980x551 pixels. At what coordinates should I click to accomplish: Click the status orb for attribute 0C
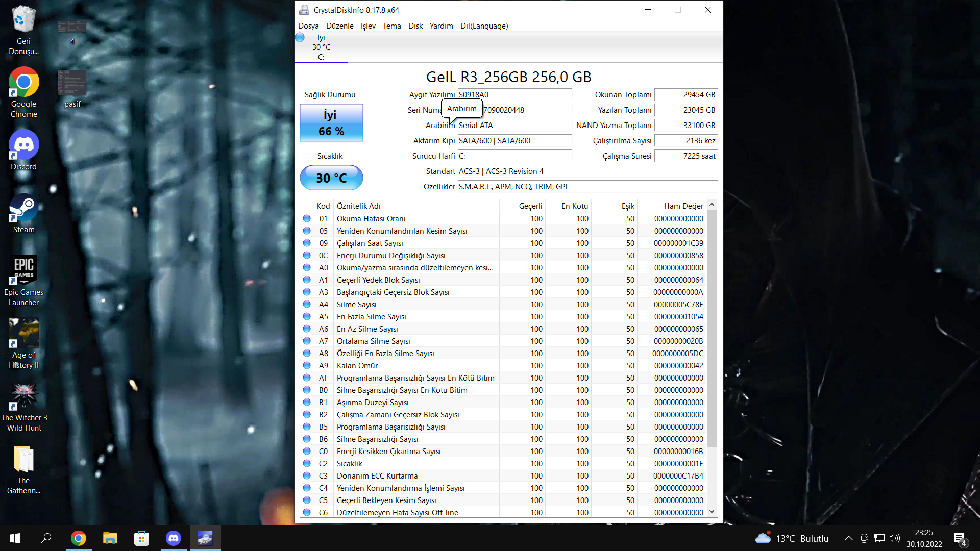pos(307,255)
